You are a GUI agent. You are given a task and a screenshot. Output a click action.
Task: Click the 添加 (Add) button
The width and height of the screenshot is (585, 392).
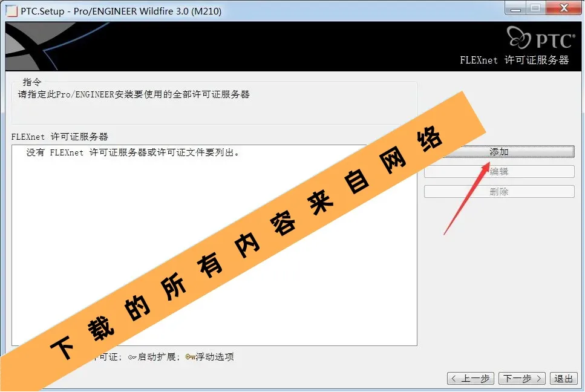tap(499, 152)
